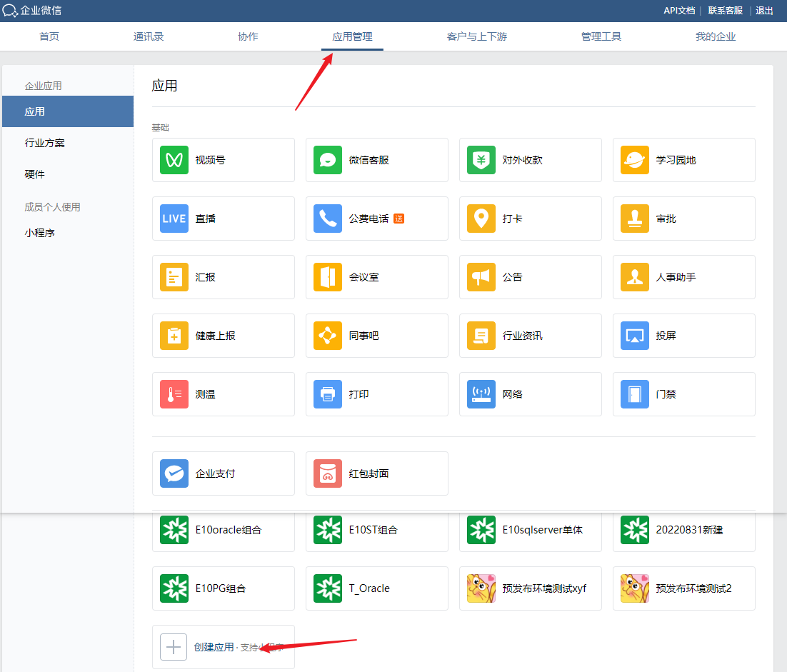The image size is (787, 672).
Task: Open 小程序 in the sidebar
Action: coord(40,233)
